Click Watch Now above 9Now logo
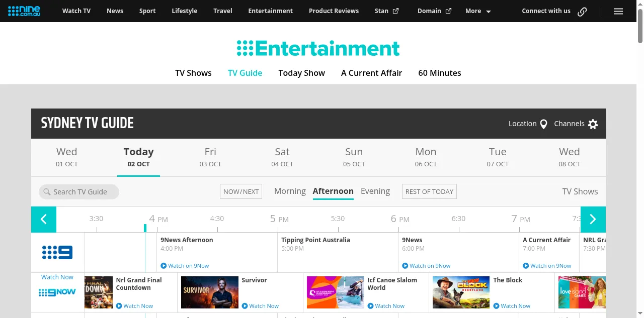The height and width of the screenshot is (318, 644). tap(57, 277)
